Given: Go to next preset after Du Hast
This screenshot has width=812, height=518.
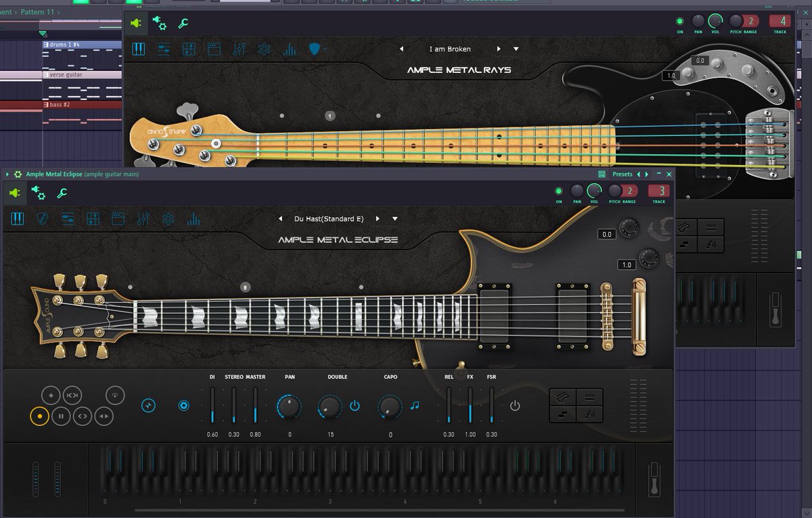Looking at the screenshot, I should pyautogui.click(x=378, y=218).
